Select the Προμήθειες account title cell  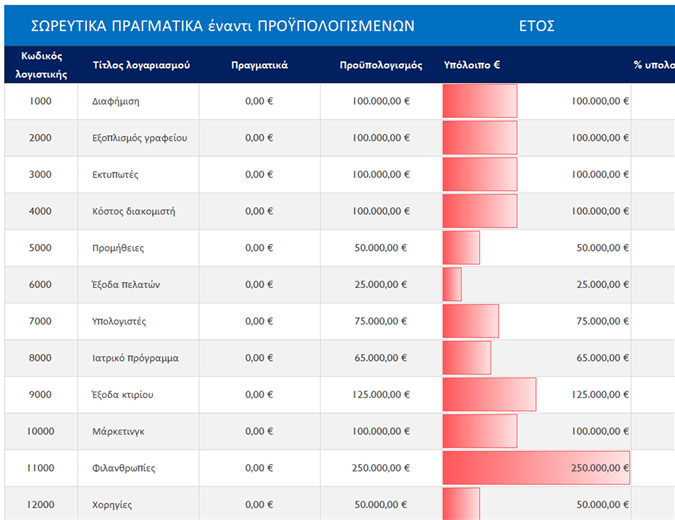[139, 248]
